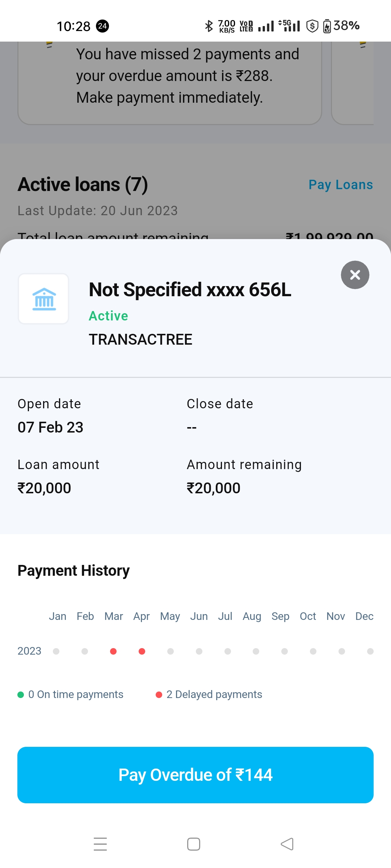391x868 pixels.
Task: Tap the Android back navigation icon
Action: click(x=287, y=844)
